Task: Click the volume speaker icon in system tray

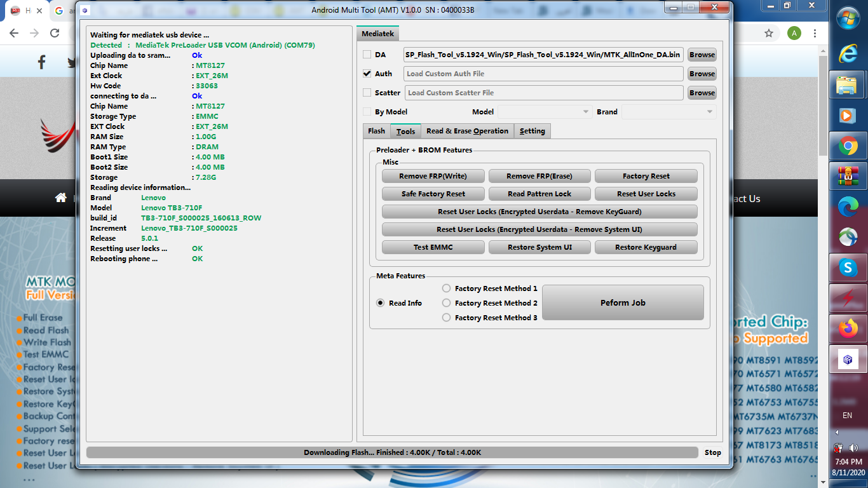Action: pos(853,448)
